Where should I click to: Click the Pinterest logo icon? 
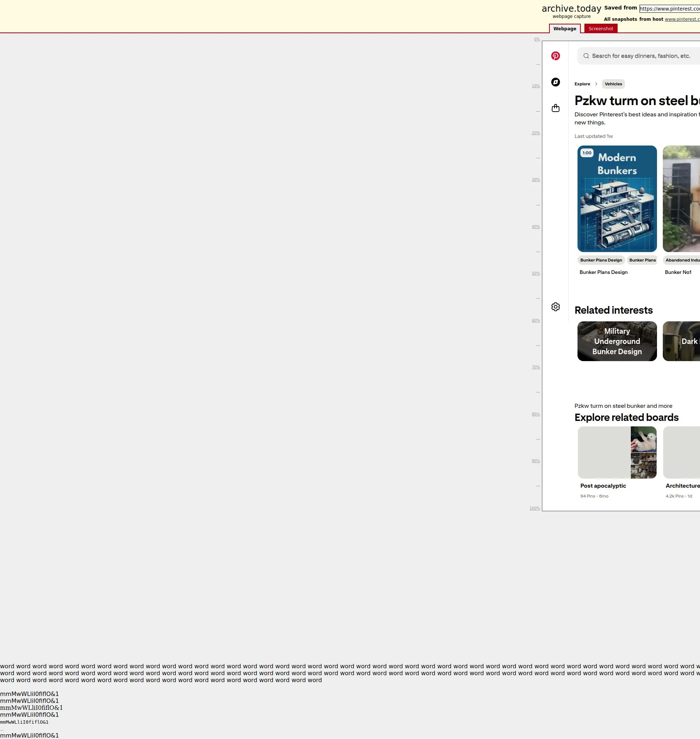coord(555,56)
